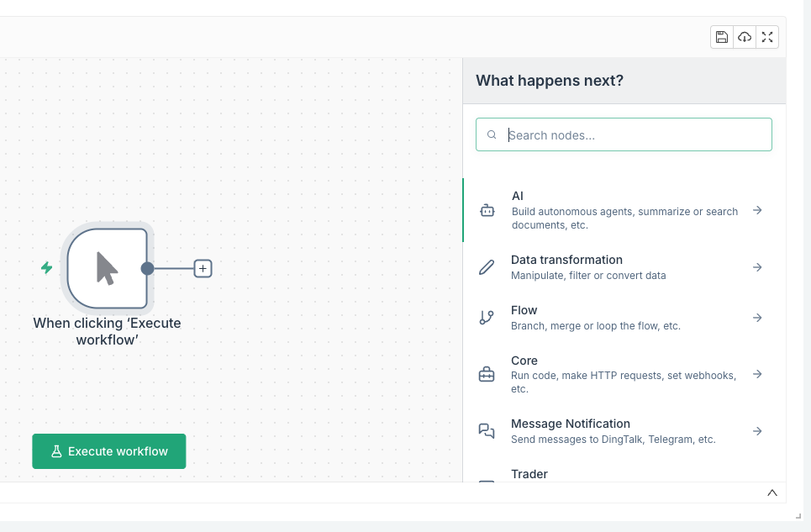This screenshot has height=532, width=811.
Task: Add a node with the plus connector
Action: (x=202, y=268)
